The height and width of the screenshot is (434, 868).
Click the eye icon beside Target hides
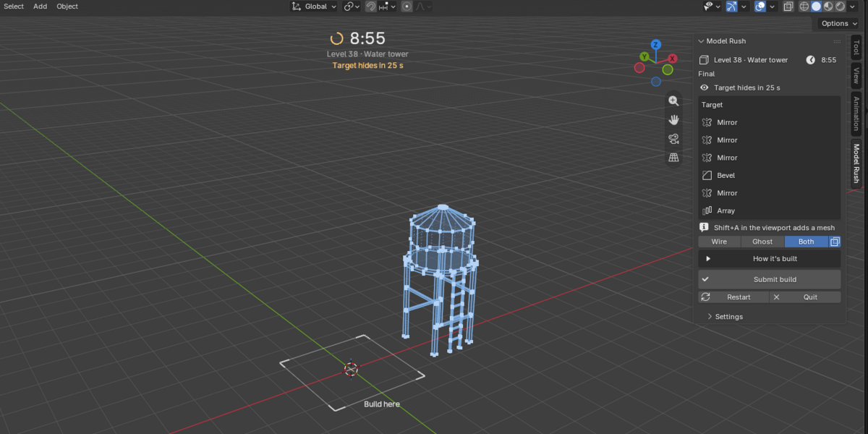tap(704, 88)
